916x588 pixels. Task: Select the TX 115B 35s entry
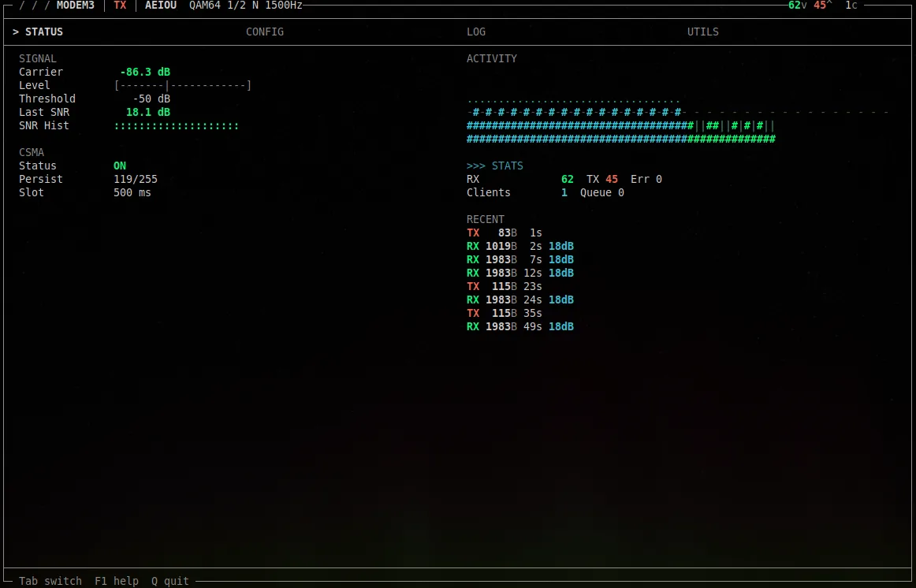pyautogui.click(x=505, y=314)
